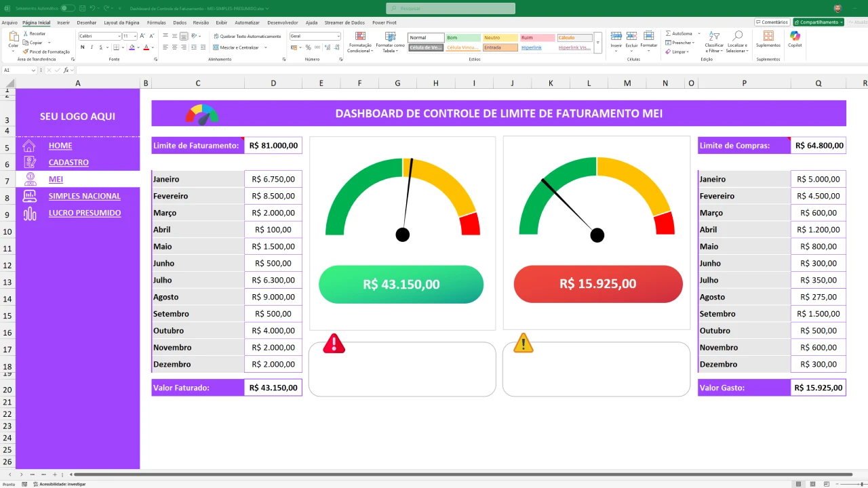Click the percent style icon
The height and width of the screenshot is (488, 868).
(x=308, y=47)
